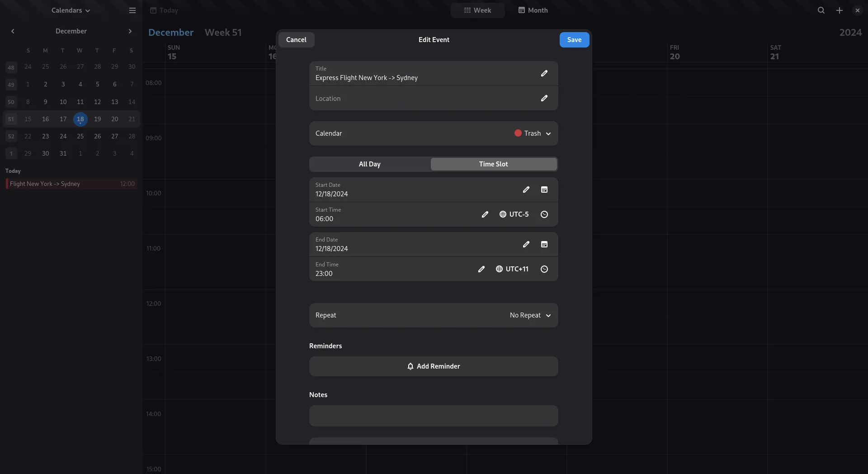Click the pencil icon beside the Title field
This screenshot has height=474, width=868.
tap(544, 73)
